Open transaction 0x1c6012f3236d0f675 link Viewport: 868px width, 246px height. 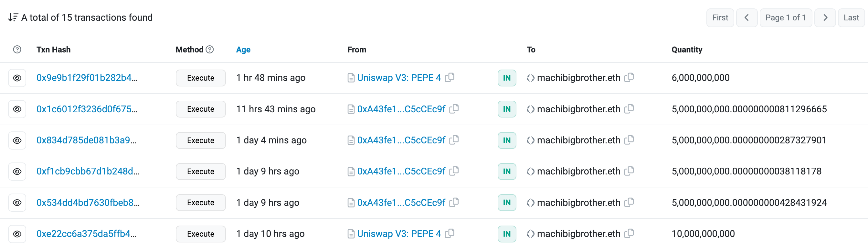tap(87, 109)
